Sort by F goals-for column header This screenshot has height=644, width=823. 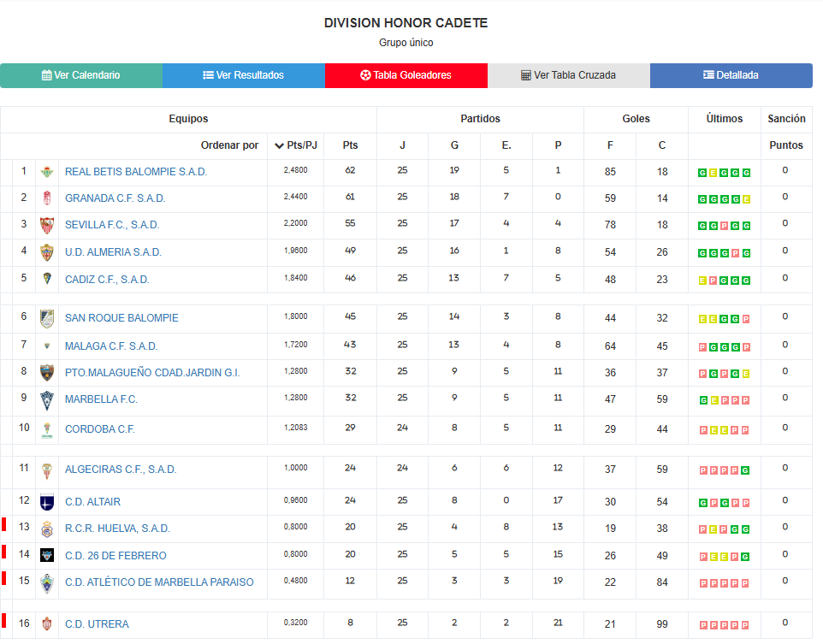610,145
